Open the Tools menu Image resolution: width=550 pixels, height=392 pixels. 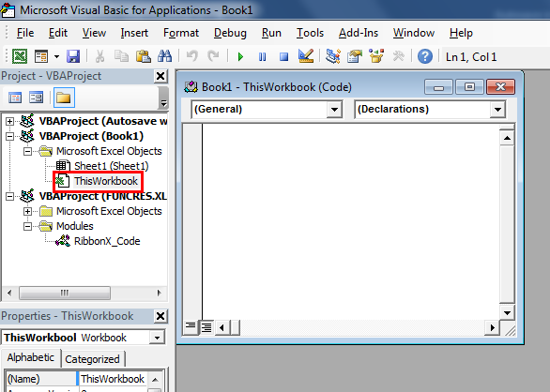(x=310, y=33)
